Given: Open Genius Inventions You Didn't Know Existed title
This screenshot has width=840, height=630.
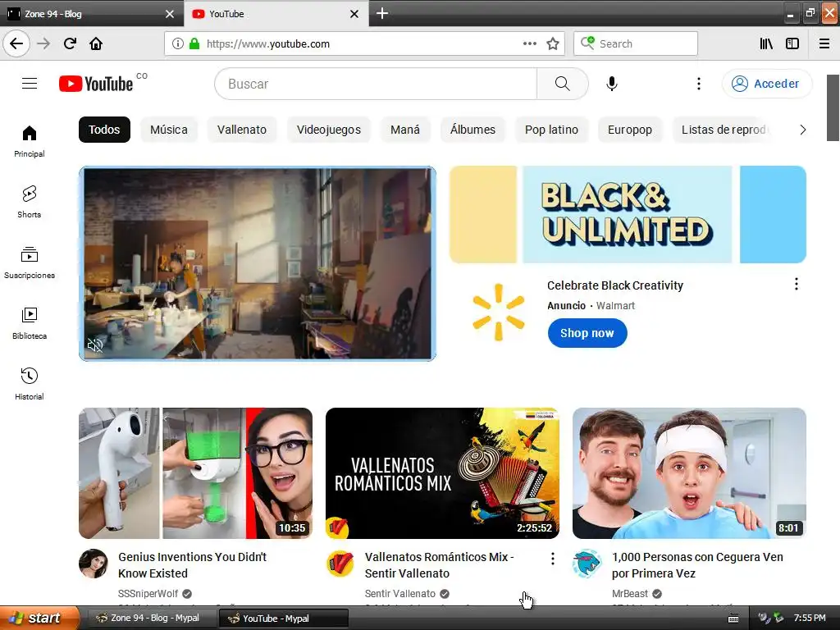Looking at the screenshot, I should pyautogui.click(x=192, y=565).
